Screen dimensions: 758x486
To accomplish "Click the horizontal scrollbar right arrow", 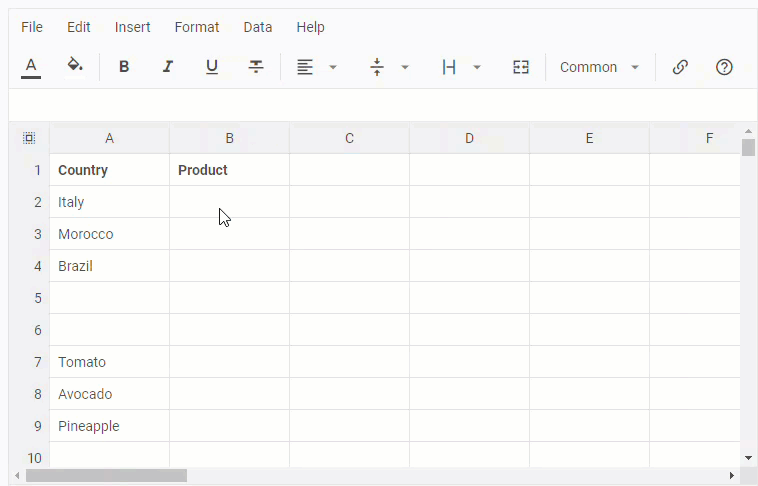I will tap(732, 475).
